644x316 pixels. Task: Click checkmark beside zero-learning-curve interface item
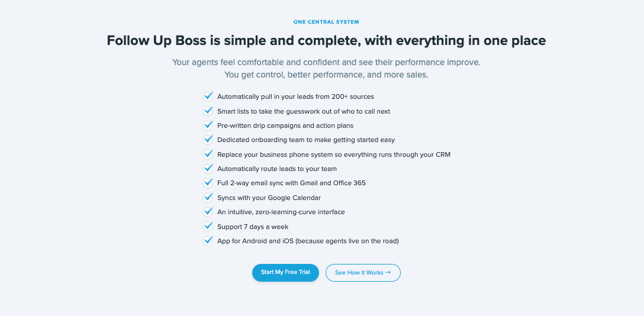(208, 212)
